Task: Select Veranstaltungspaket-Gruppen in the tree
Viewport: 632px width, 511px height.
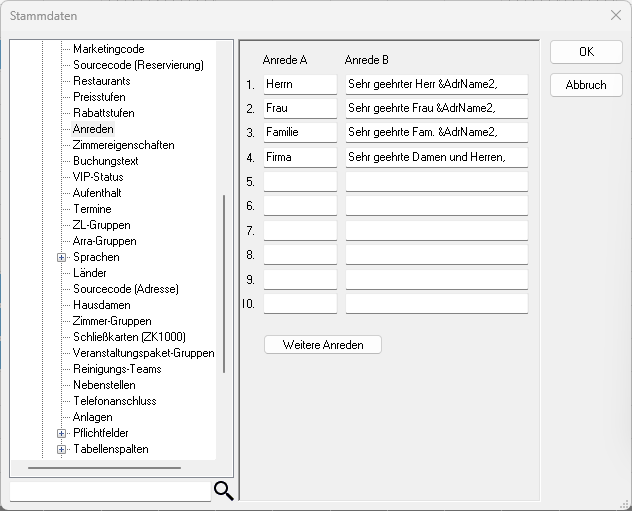Action: (x=143, y=353)
